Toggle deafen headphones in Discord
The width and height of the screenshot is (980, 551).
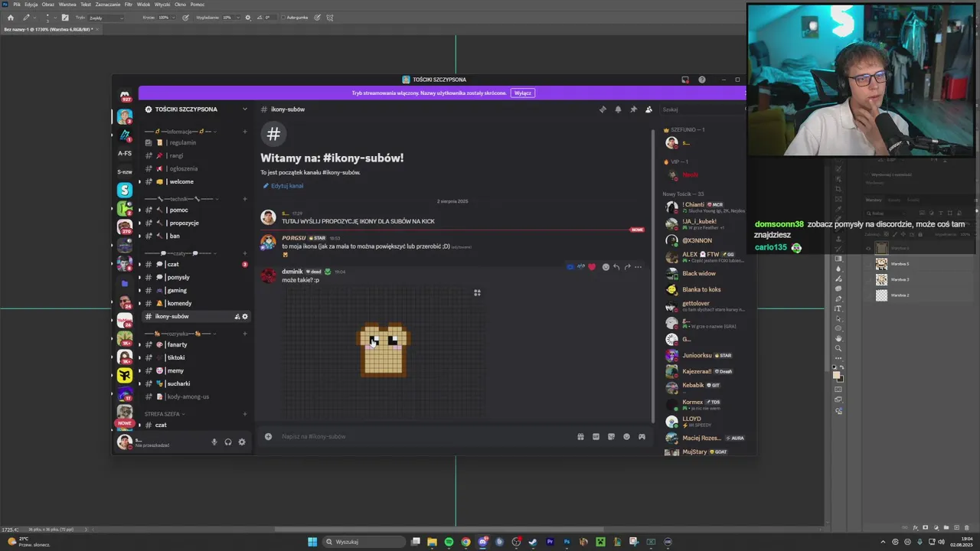[228, 442]
